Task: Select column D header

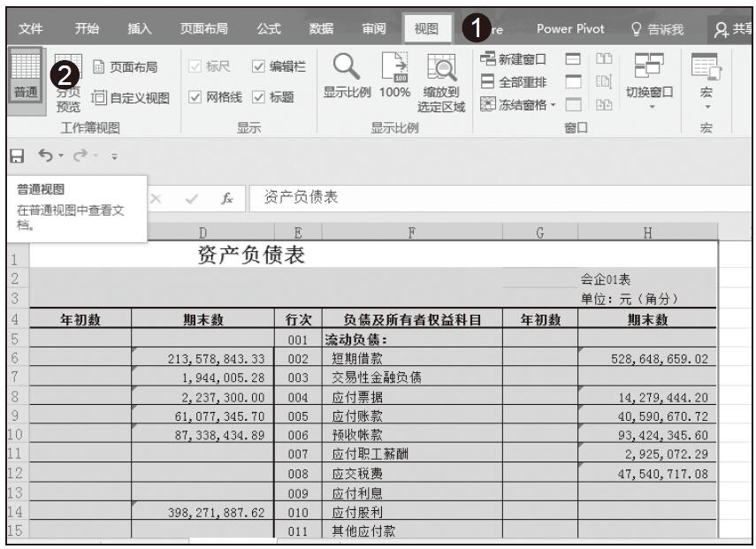Action: [202, 233]
